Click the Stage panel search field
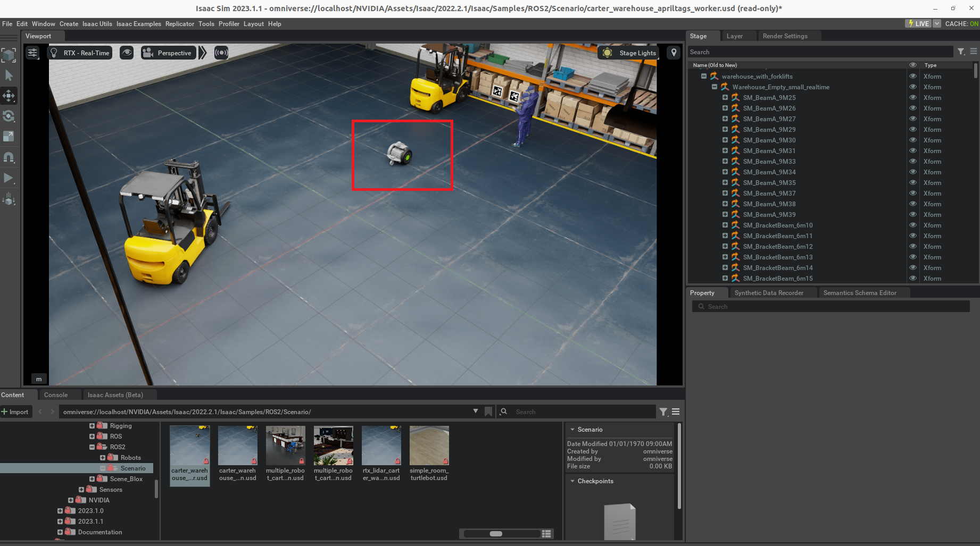The height and width of the screenshot is (546, 980). pyautogui.click(x=820, y=52)
